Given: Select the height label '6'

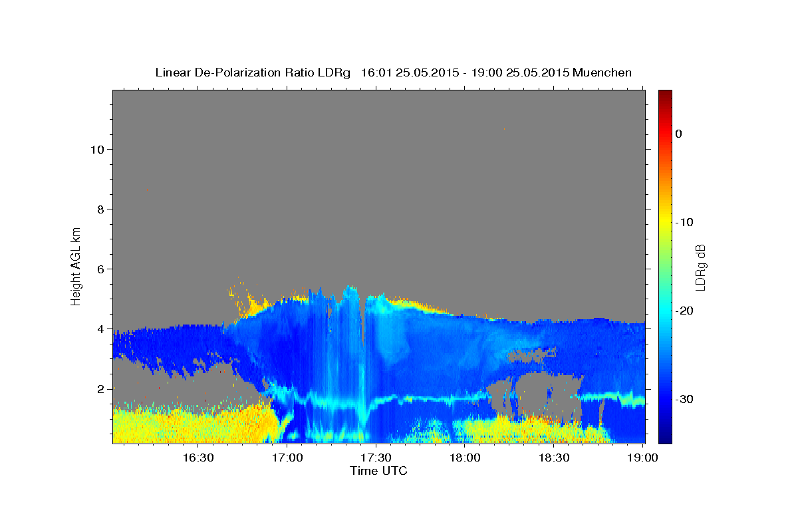Looking at the screenshot, I should [x=102, y=269].
